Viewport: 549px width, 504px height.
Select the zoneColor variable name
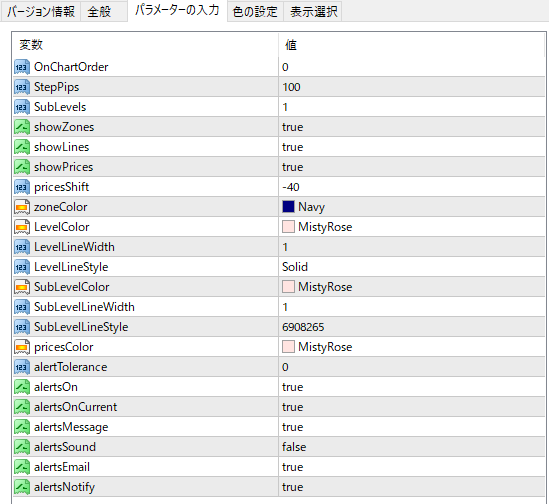coord(61,207)
